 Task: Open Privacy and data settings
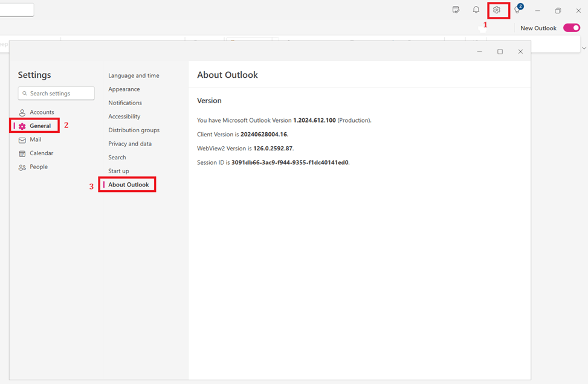(x=130, y=144)
